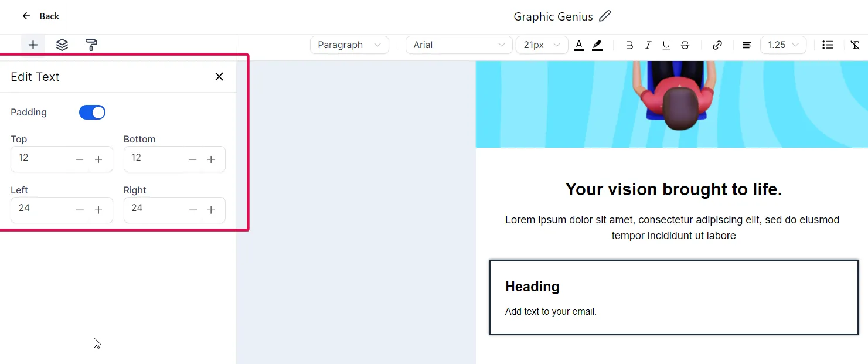
Task: Pick the text font color swatch
Action: pos(579,45)
